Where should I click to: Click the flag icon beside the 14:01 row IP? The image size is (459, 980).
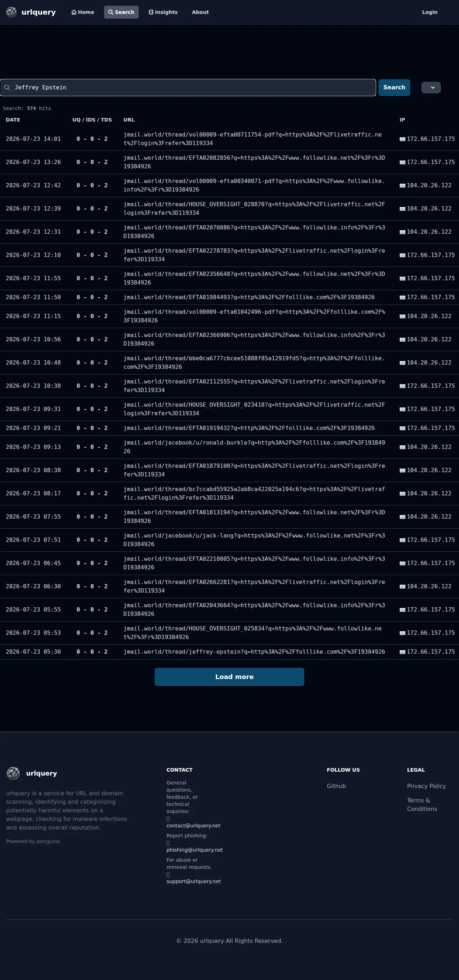402,139
